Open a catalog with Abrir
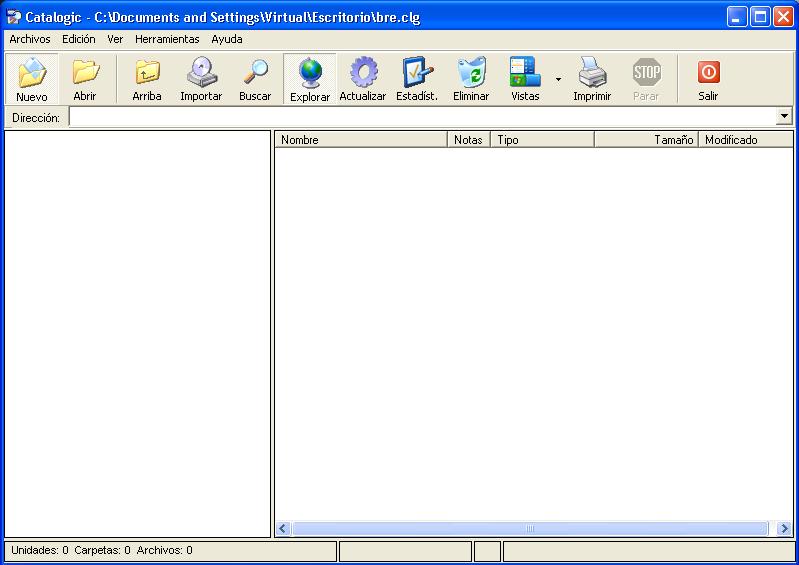The width and height of the screenshot is (799, 565). point(85,79)
